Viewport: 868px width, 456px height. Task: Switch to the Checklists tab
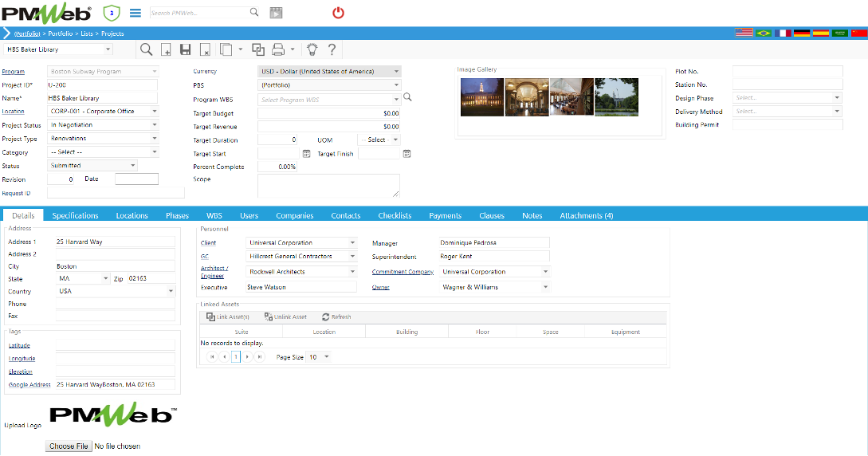coord(395,216)
